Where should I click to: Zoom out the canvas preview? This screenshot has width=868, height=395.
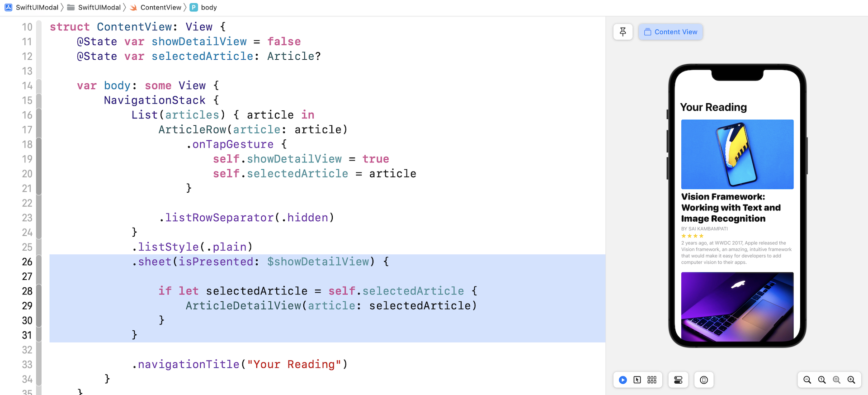point(807,380)
